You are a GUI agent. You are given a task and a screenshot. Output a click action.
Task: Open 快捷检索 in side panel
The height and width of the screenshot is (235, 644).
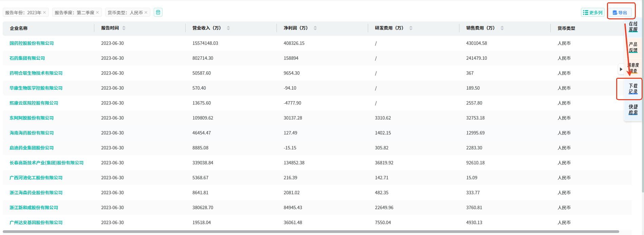pyautogui.click(x=633, y=109)
